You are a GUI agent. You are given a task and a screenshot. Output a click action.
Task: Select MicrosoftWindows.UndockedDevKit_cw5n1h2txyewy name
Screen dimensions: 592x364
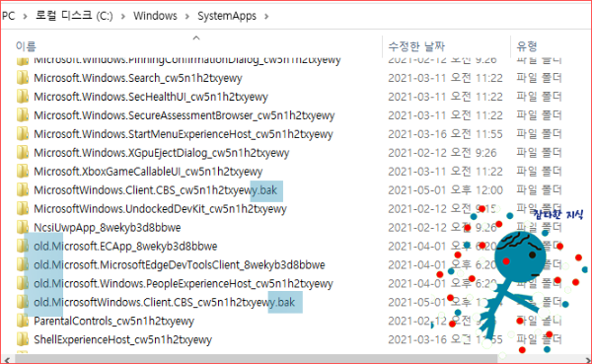click(161, 209)
